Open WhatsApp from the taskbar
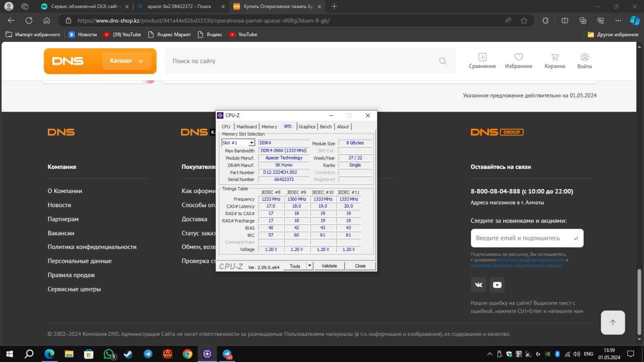The image size is (644, 362). click(109, 354)
